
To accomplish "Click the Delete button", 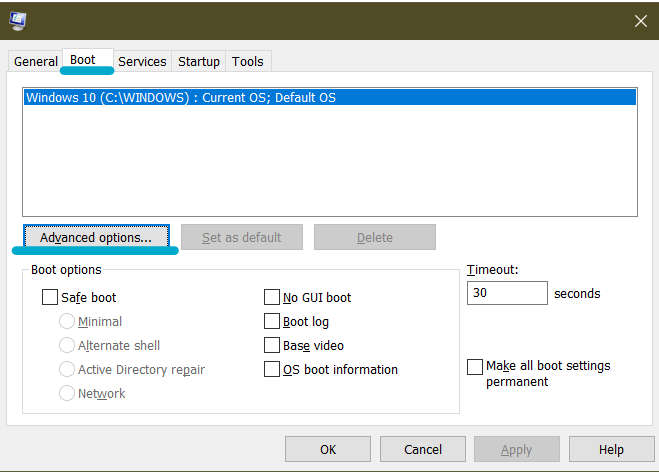I will [x=374, y=237].
